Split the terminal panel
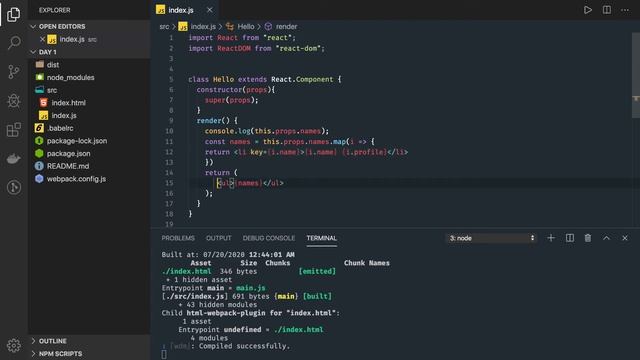 [570, 238]
